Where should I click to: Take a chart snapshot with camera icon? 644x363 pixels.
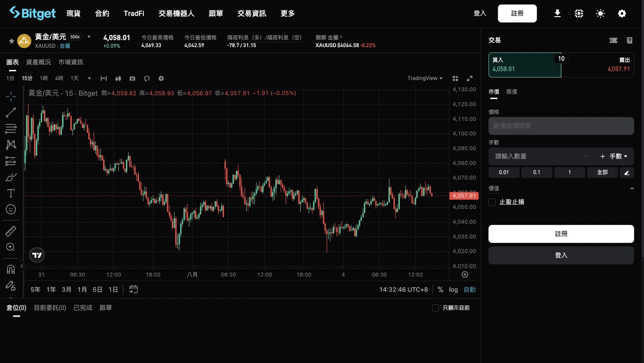[132, 78]
